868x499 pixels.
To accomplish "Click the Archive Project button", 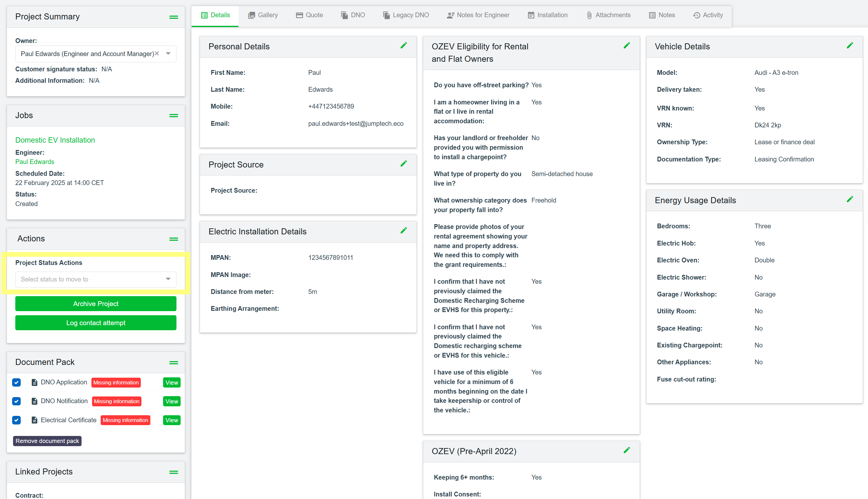I will [96, 304].
